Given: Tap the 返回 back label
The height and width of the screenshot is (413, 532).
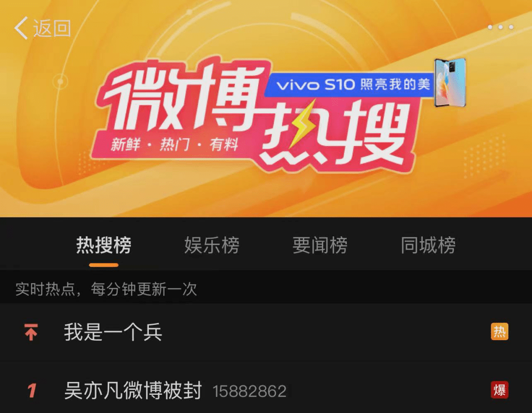Looking at the screenshot, I should coord(52,28).
